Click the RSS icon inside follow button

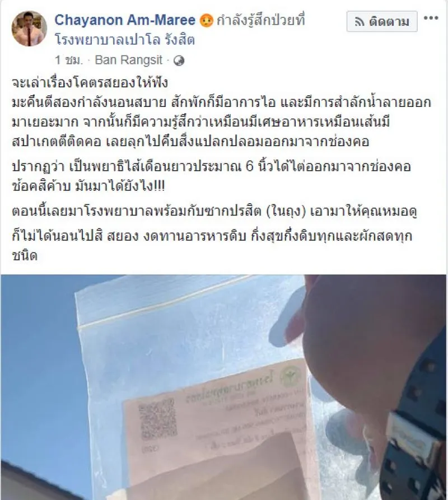click(x=360, y=22)
